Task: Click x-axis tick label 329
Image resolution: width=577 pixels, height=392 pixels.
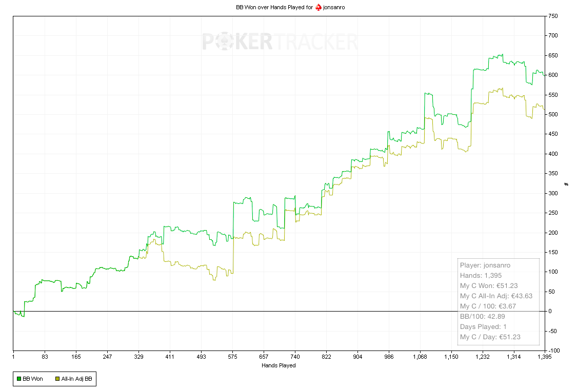Action: pos(138,357)
